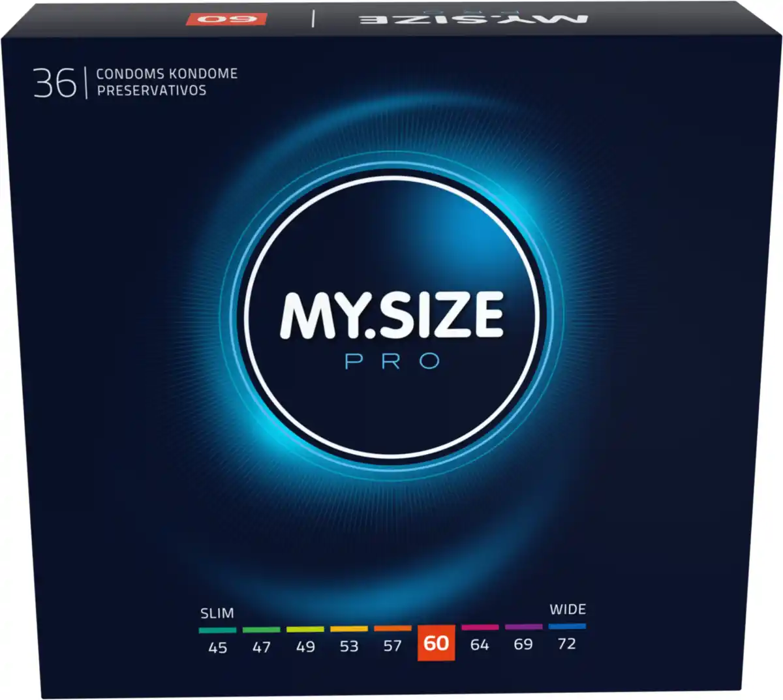Click the size 72 number

coord(567,643)
